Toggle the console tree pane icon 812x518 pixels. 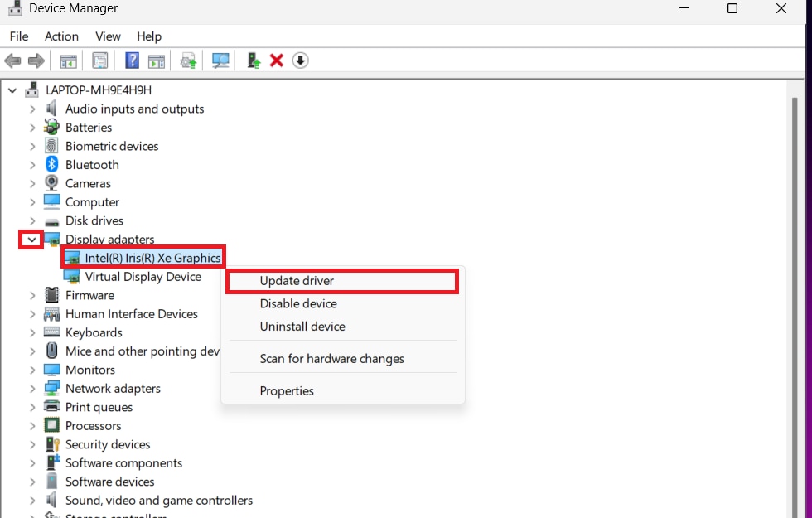[x=68, y=61]
